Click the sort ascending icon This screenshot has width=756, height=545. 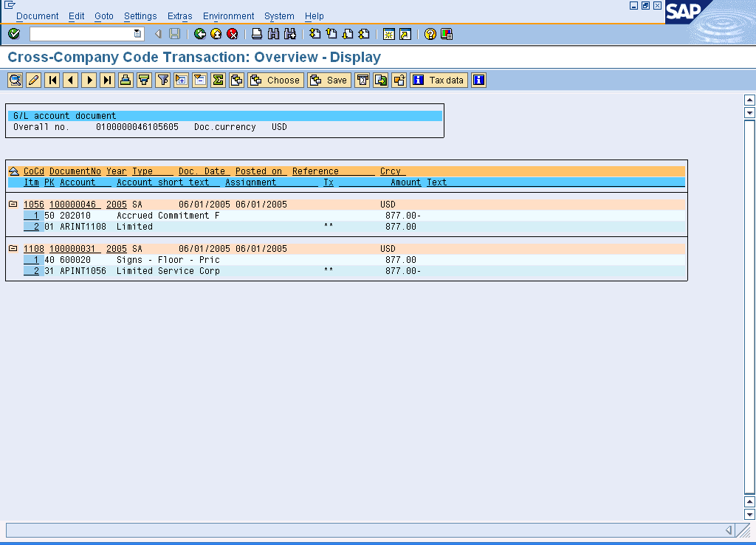[x=126, y=80]
